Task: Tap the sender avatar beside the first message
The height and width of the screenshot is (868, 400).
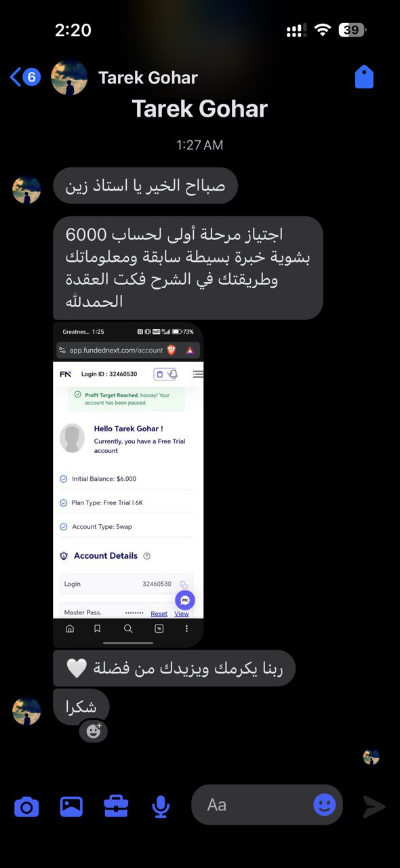Action: point(26,189)
